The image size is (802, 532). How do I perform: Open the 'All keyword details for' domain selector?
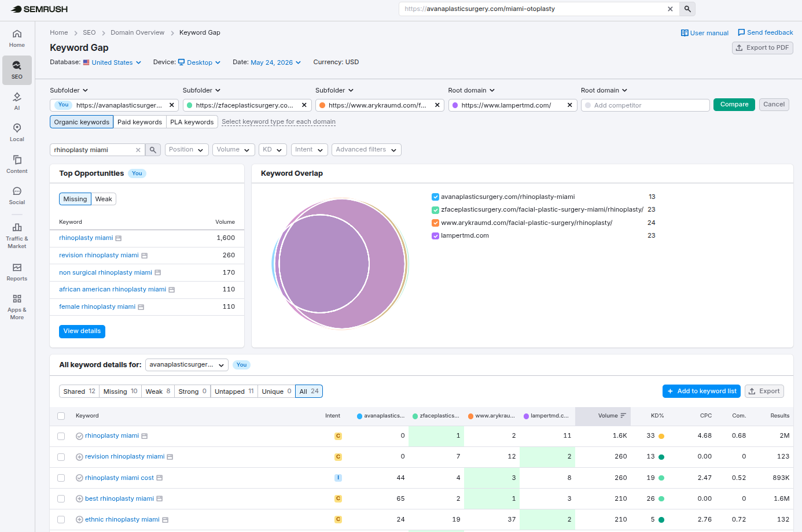[x=187, y=365]
